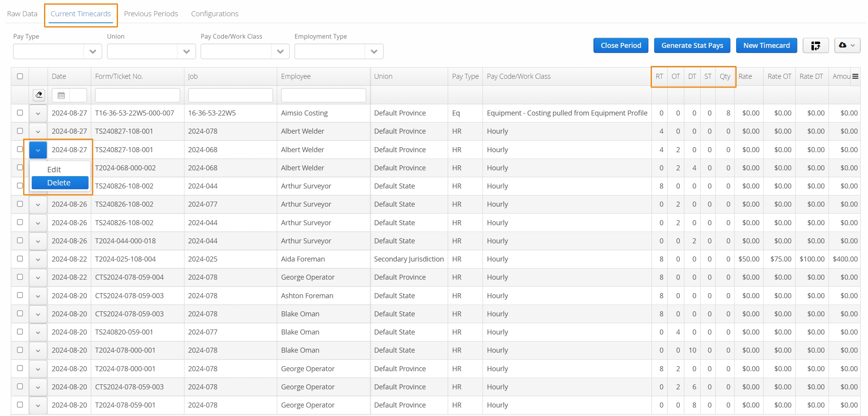Expand actions for the Aida Foreman row
Image resolution: width=868 pixels, height=416 pixels.
point(38,260)
